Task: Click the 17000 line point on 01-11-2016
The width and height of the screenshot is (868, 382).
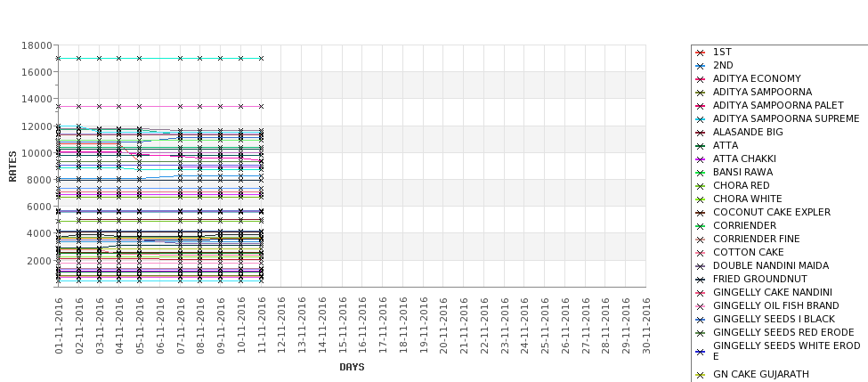Action: [x=58, y=58]
